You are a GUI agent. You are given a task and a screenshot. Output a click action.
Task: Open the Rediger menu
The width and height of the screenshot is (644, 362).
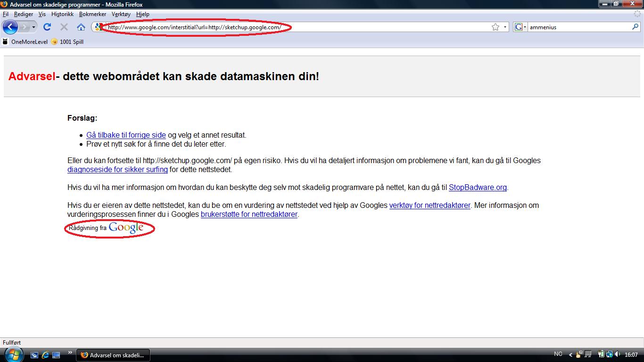coord(24,14)
